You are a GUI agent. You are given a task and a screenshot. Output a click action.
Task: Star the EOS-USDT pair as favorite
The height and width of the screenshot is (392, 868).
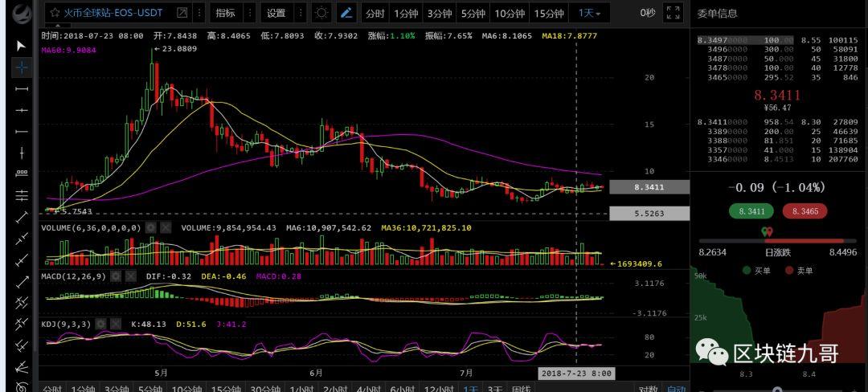tap(55, 13)
